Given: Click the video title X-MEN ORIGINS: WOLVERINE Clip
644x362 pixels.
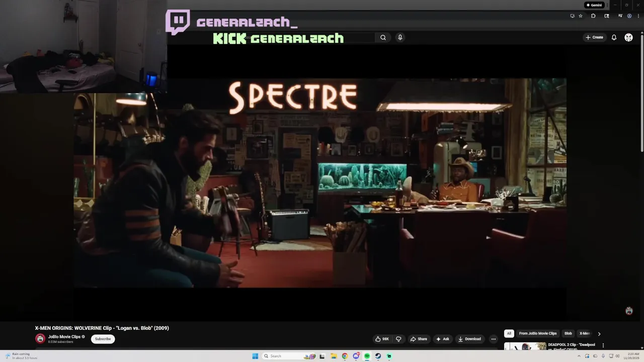Looking at the screenshot, I should [102, 328].
